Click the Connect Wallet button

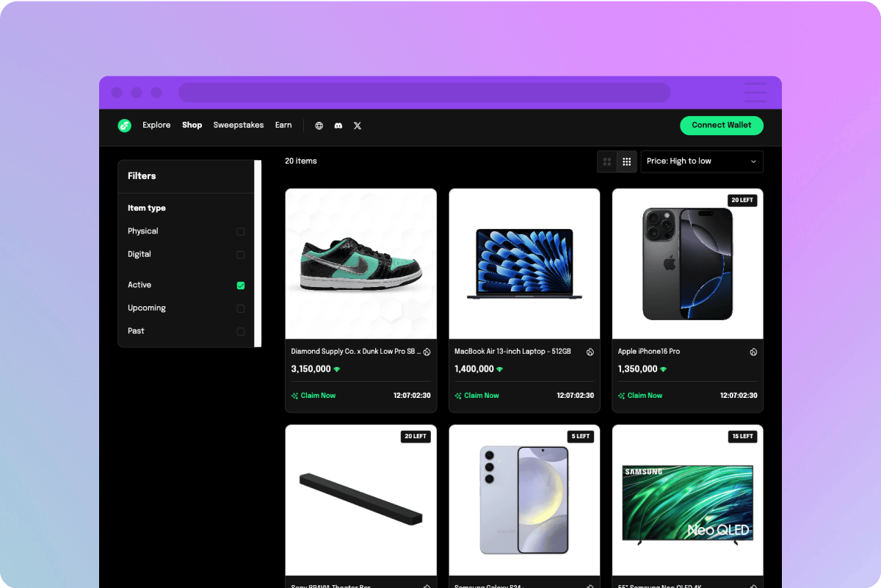(x=722, y=126)
